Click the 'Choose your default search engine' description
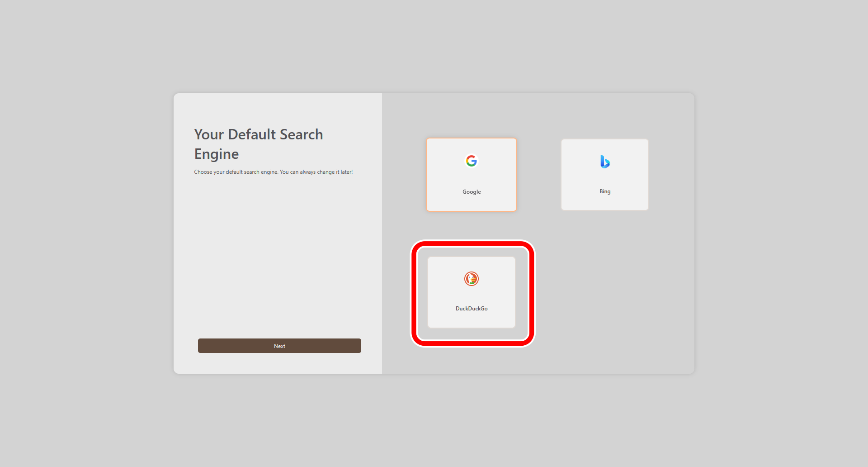 [x=274, y=172]
